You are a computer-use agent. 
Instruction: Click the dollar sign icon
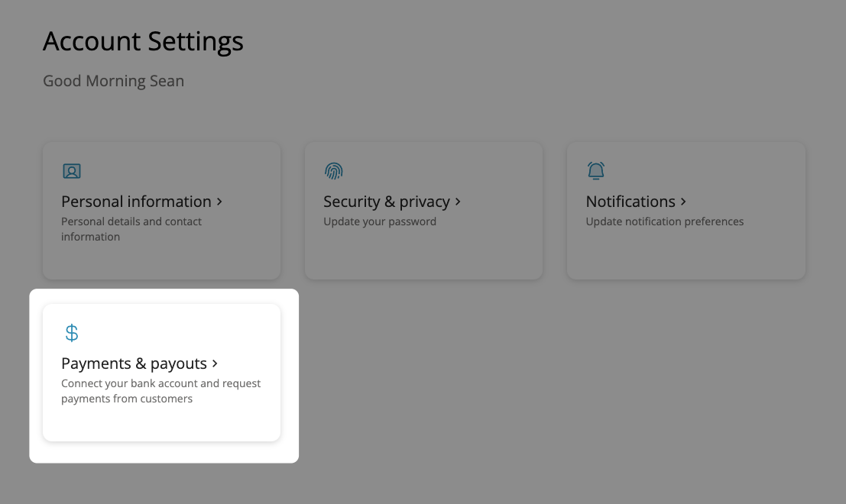[x=72, y=333]
